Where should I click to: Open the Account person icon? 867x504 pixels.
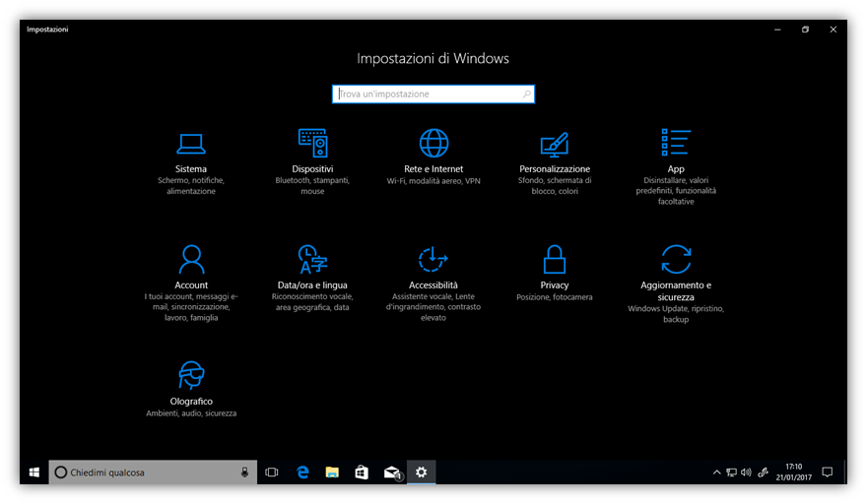click(191, 260)
